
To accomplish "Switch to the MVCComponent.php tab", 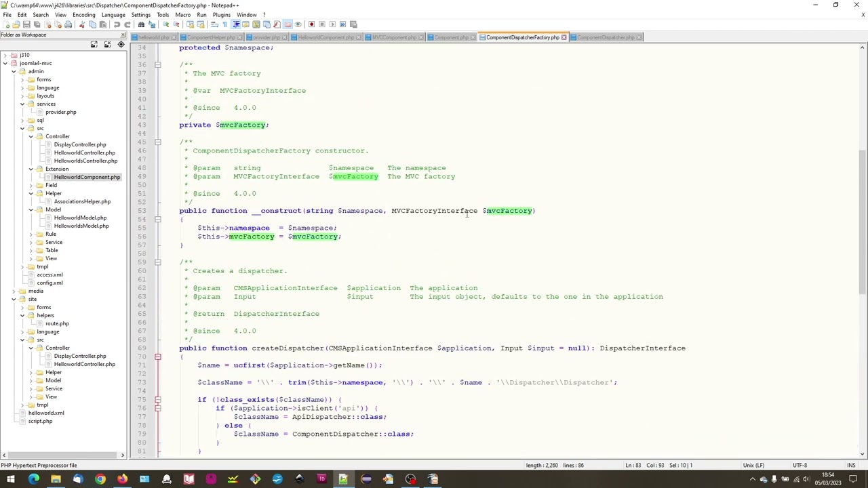I will tap(394, 37).
